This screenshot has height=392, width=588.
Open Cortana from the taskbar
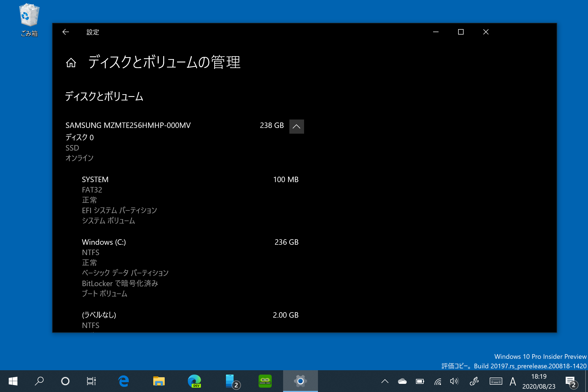point(65,381)
